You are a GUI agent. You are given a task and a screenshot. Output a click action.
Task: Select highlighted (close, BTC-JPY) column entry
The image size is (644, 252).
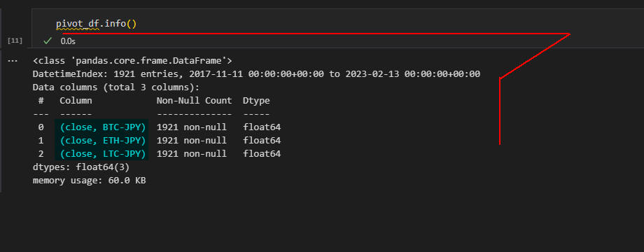pyautogui.click(x=103, y=127)
